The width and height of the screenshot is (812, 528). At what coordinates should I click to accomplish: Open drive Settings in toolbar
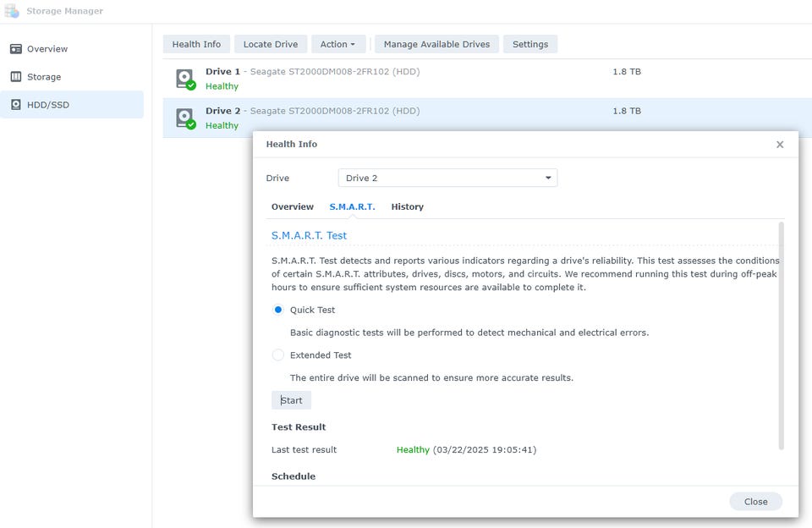pyautogui.click(x=530, y=44)
